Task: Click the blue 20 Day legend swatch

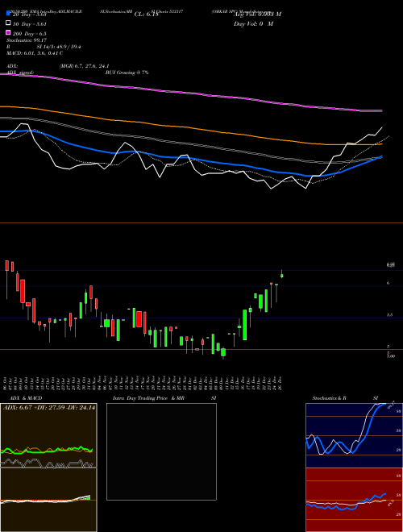Action: pyautogui.click(x=8, y=13)
